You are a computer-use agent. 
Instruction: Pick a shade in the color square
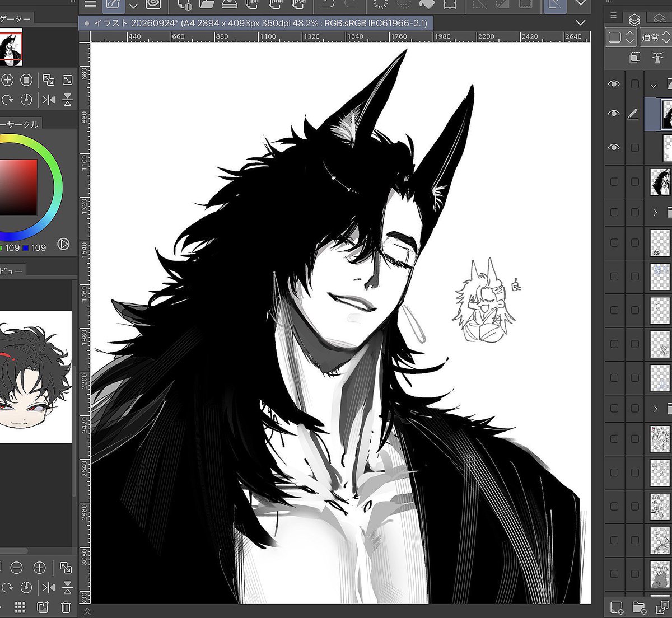18,187
